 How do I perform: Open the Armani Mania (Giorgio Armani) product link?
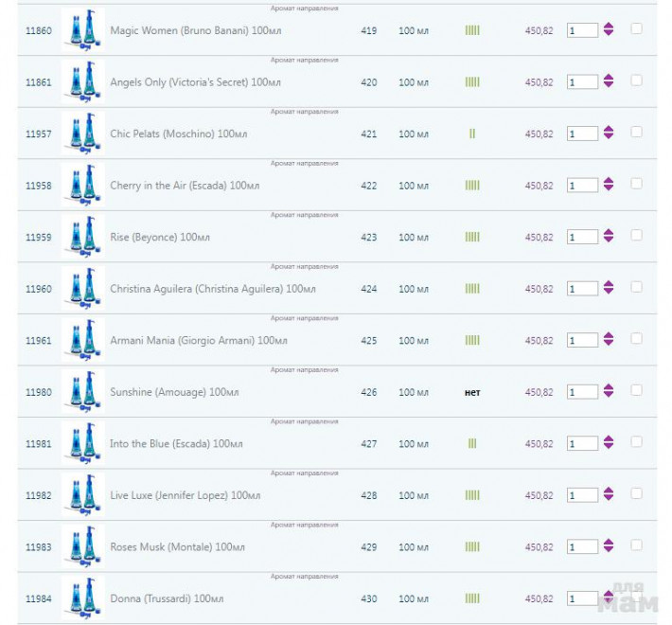(198, 340)
